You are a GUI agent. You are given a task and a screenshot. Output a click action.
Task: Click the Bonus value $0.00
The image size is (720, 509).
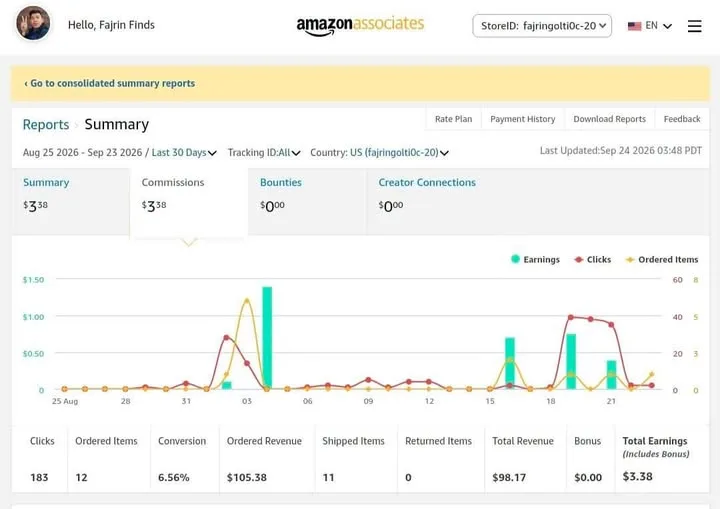588,477
